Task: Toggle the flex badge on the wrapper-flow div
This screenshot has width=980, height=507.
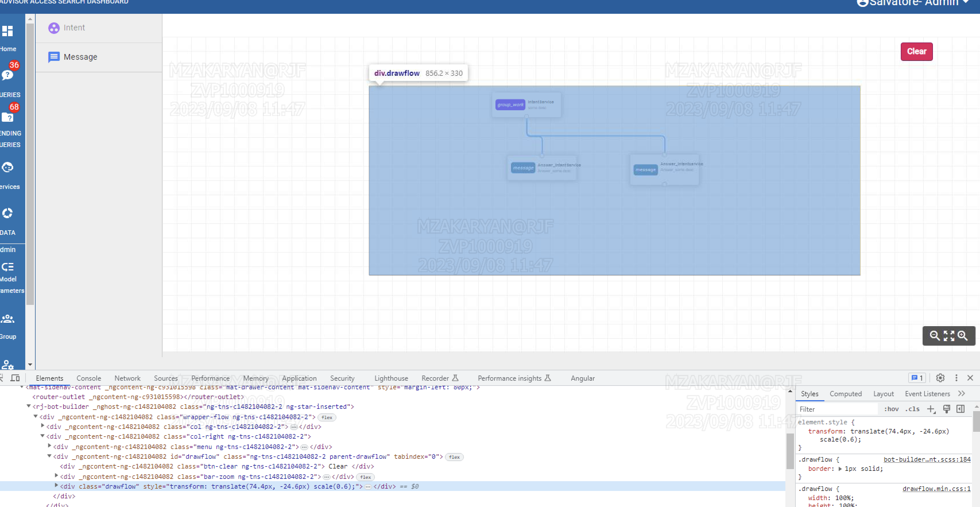Action: click(x=326, y=417)
